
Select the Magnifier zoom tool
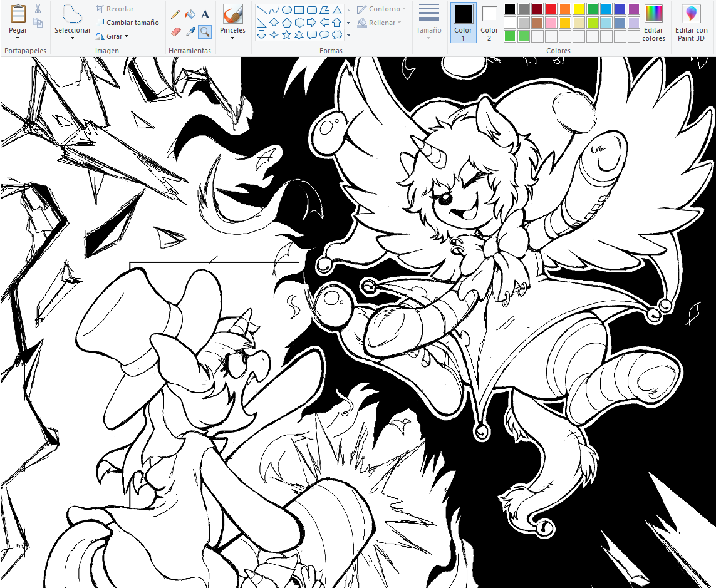(205, 31)
